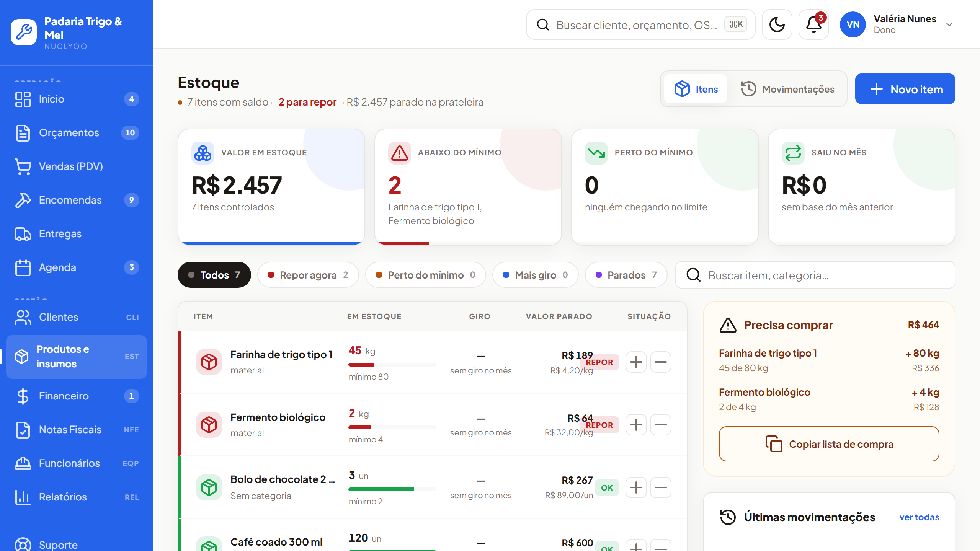
Task: Open Relatórios chart icon
Action: (23, 497)
